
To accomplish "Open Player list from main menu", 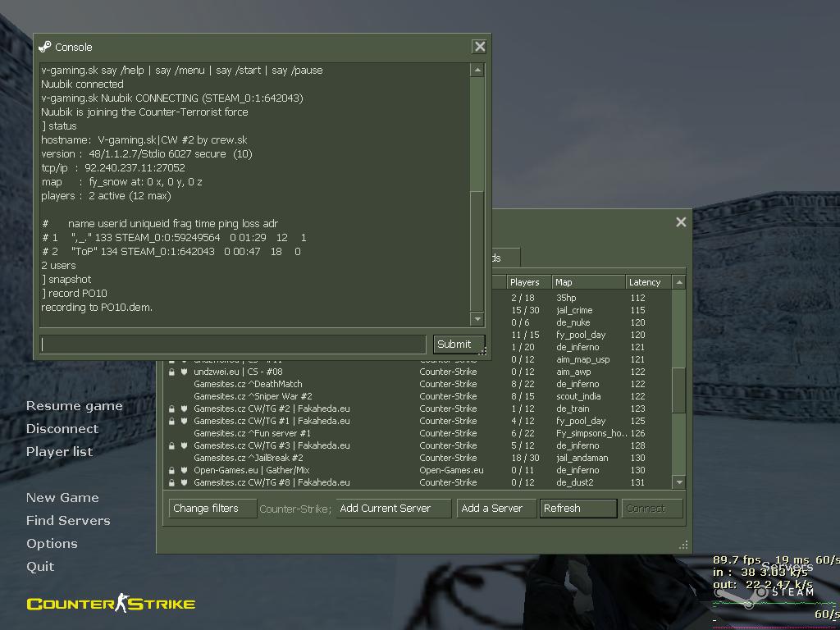I will coord(59,452).
